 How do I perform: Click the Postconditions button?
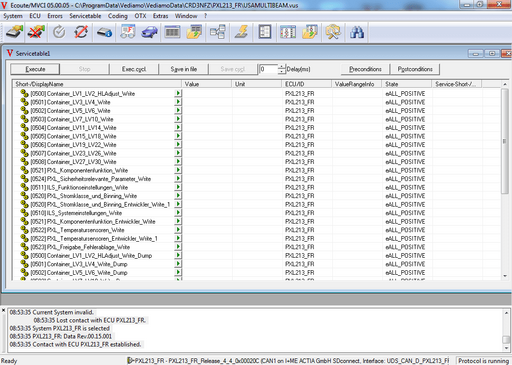pyautogui.click(x=415, y=69)
